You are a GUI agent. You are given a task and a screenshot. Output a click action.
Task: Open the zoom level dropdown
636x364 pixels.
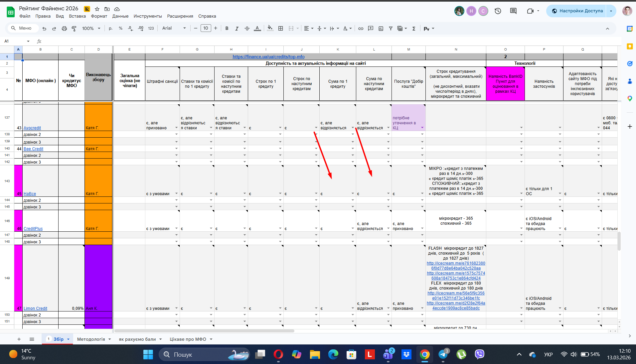91,29
